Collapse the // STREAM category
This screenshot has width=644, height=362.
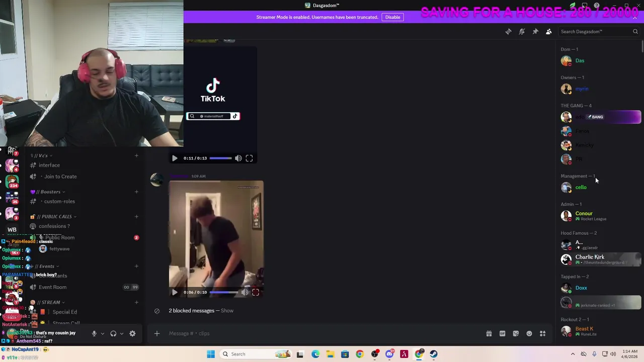(48, 302)
